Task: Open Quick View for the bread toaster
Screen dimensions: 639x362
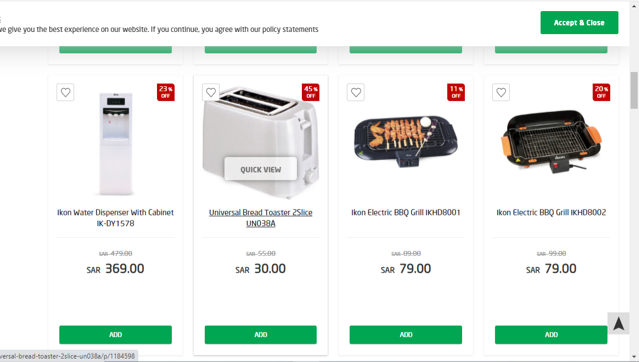Action: (x=260, y=169)
